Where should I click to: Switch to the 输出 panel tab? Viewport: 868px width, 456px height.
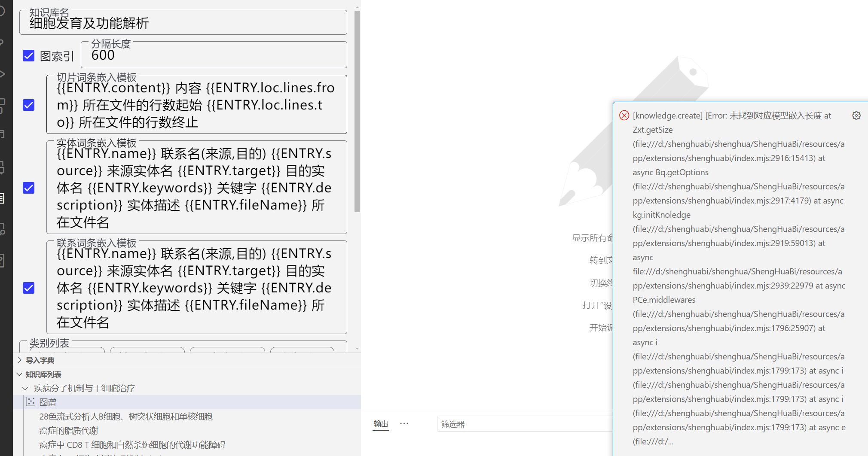click(x=381, y=424)
